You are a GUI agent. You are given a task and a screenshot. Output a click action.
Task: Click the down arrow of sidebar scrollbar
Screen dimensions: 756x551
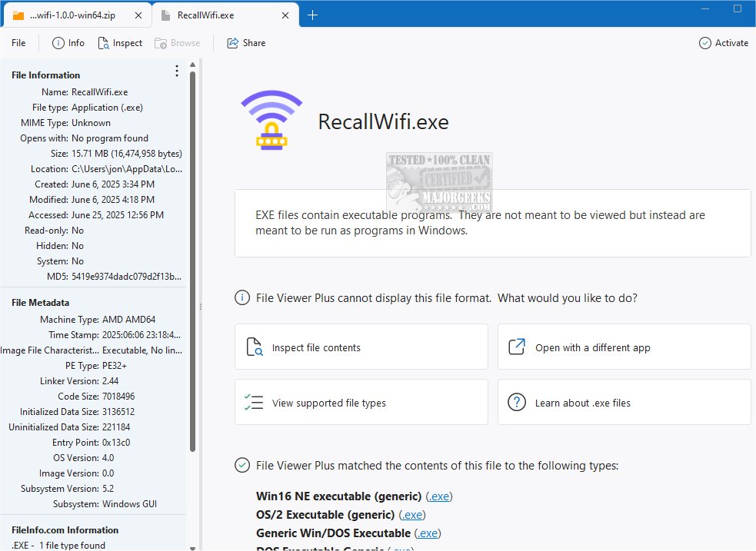point(193,548)
